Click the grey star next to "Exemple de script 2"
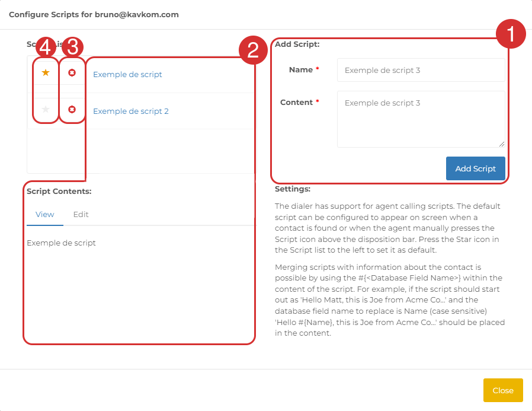This screenshot has height=411, width=532. 46,111
